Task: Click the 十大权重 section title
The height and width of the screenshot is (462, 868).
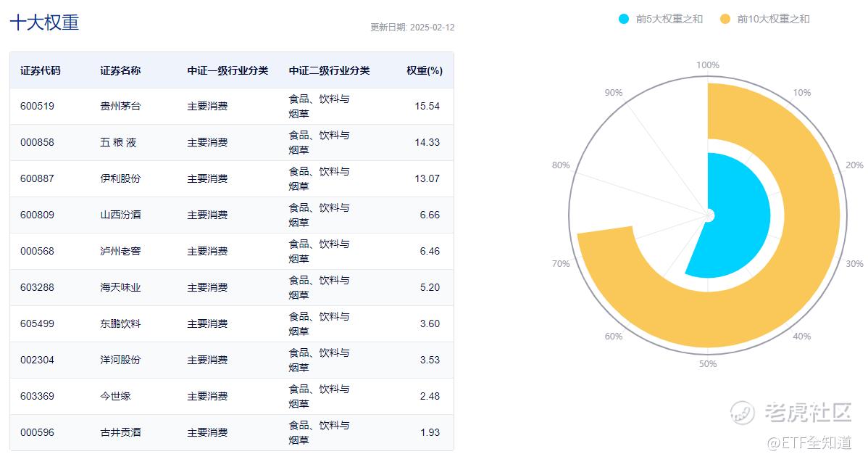Action: coord(44,22)
